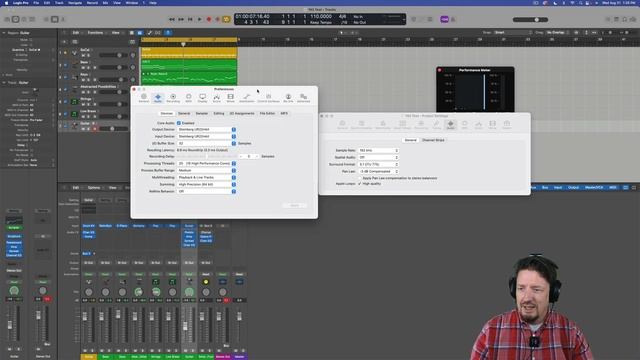Open Output Device dropdown

click(x=207, y=129)
